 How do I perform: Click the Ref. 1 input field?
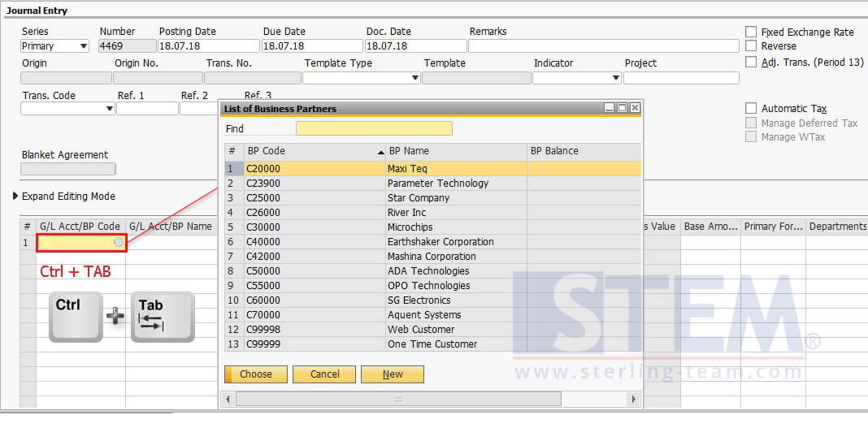(147, 109)
